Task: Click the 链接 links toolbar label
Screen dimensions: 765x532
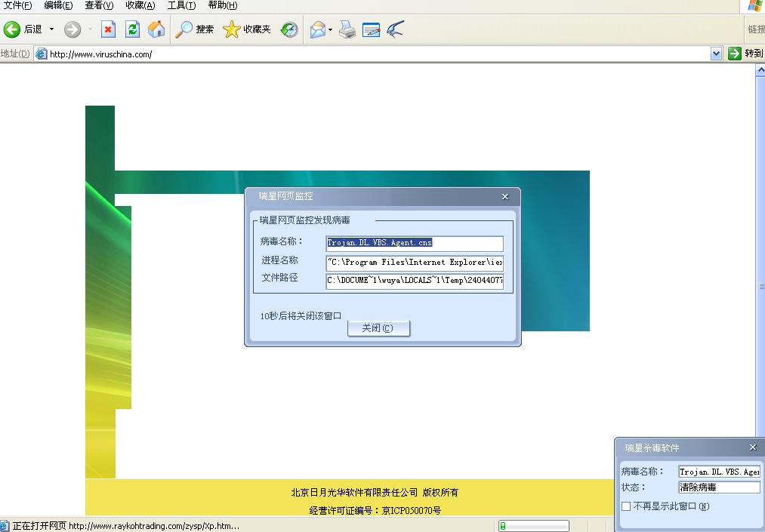Action: (756, 29)
